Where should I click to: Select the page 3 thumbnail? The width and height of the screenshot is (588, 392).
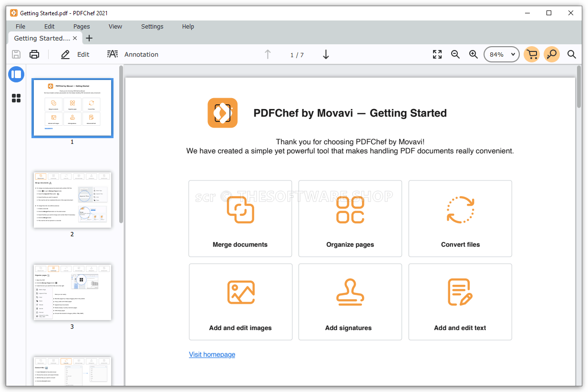(72, 292)
